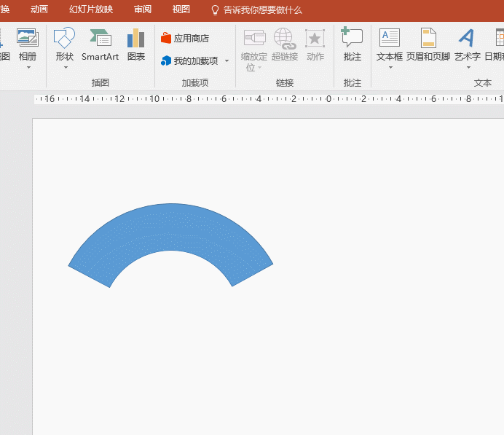Expand the dropdown arrow under 文本框

pos(390,68)
